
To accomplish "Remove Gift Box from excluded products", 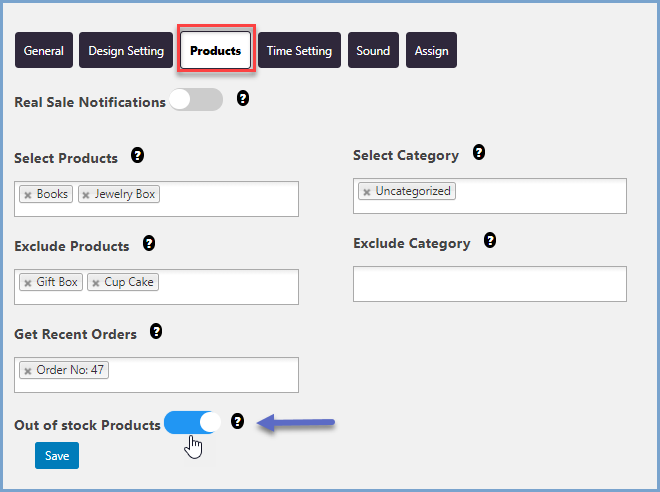I will [27, 283].
